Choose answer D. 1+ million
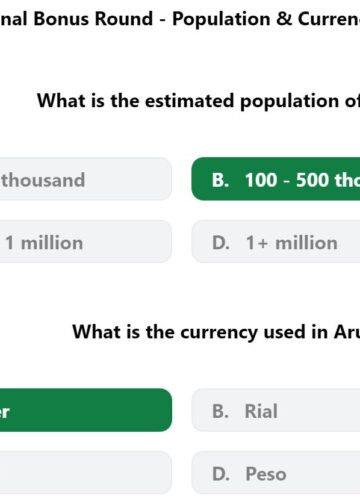Screen dimensions: 360x504 click(x=276, y=242)
